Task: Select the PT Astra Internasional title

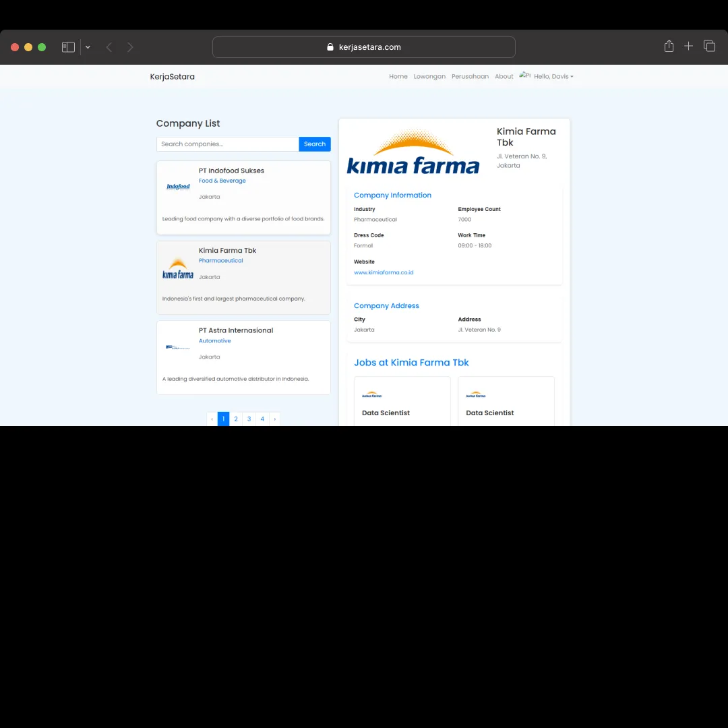Action: tap(236, 330)
